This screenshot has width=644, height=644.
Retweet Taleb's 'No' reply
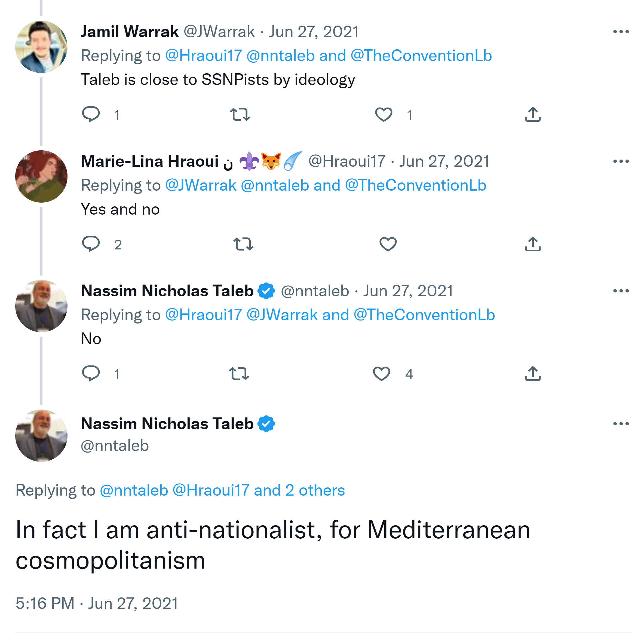239,374
